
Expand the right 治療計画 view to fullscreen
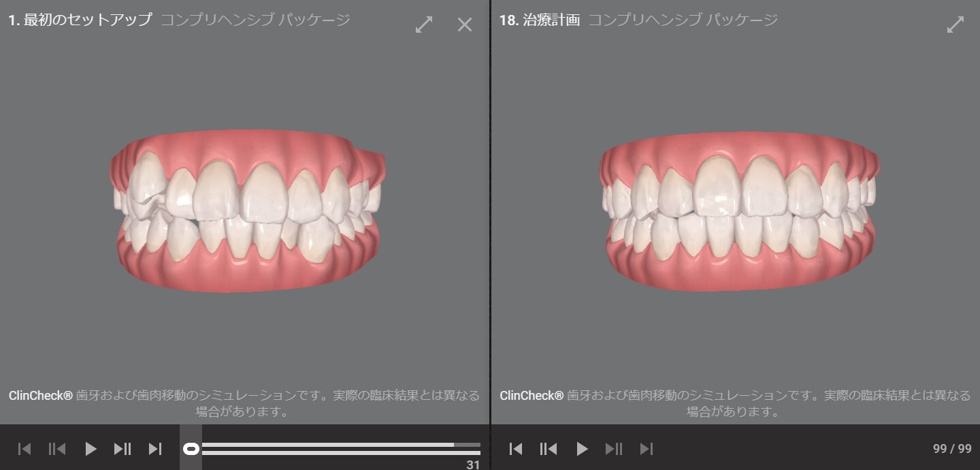(955, 25)
